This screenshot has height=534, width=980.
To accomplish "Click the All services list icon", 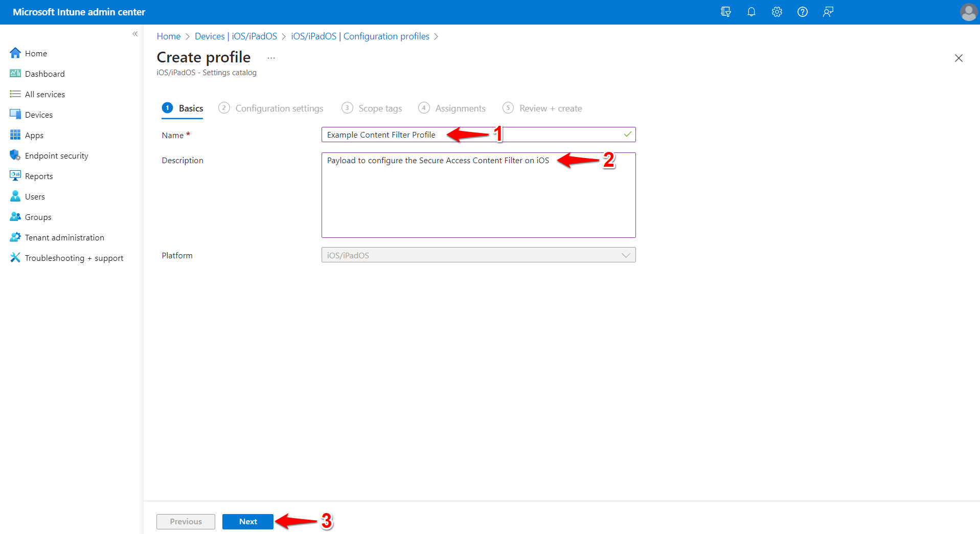I will [15, 94].
